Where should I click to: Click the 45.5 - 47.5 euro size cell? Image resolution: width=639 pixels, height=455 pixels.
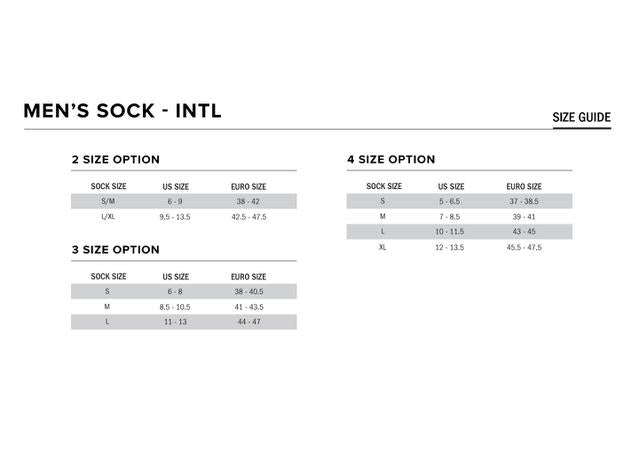pos(523,247)
